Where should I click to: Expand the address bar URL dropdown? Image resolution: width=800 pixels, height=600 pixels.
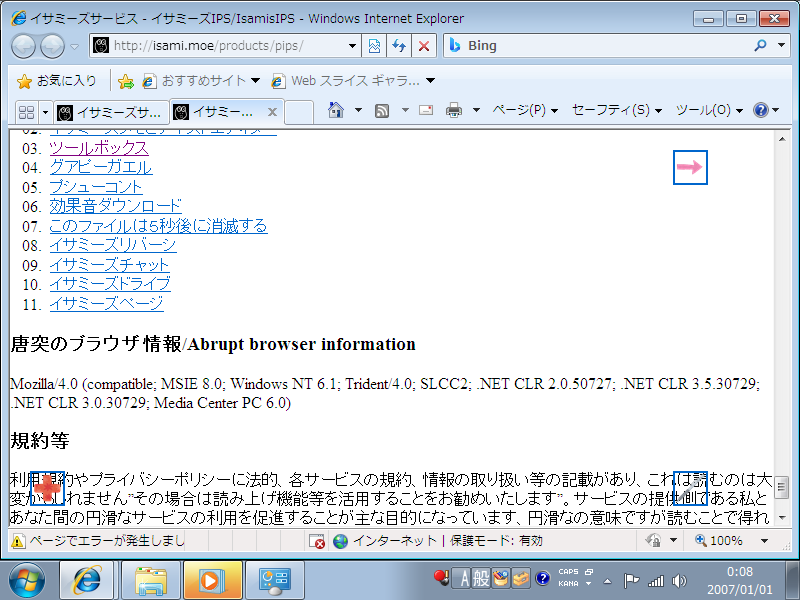click(352, 46)
